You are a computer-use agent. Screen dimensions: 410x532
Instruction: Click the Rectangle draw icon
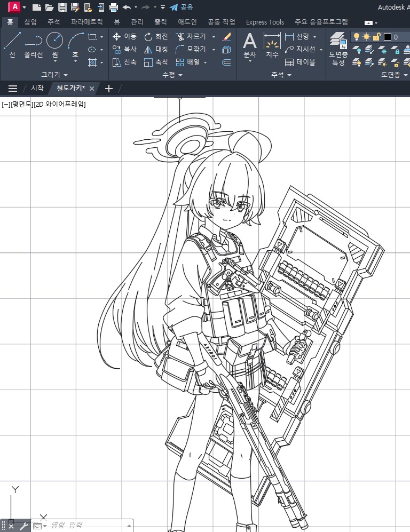92,37
